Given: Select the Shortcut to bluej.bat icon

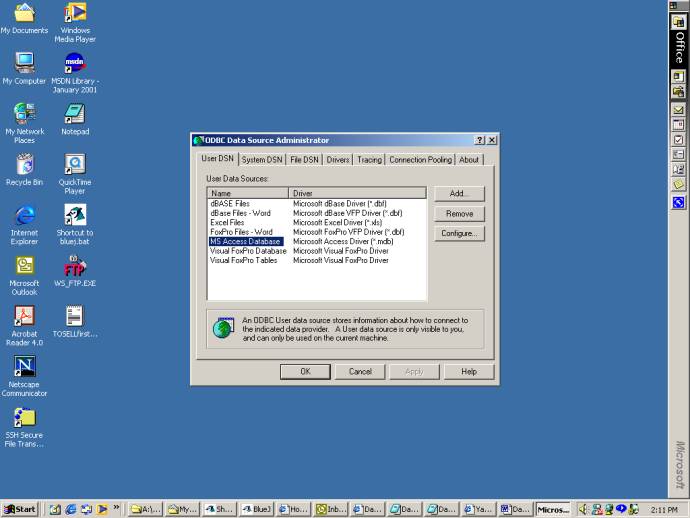Looking at the screenshot, I should 75,224.
